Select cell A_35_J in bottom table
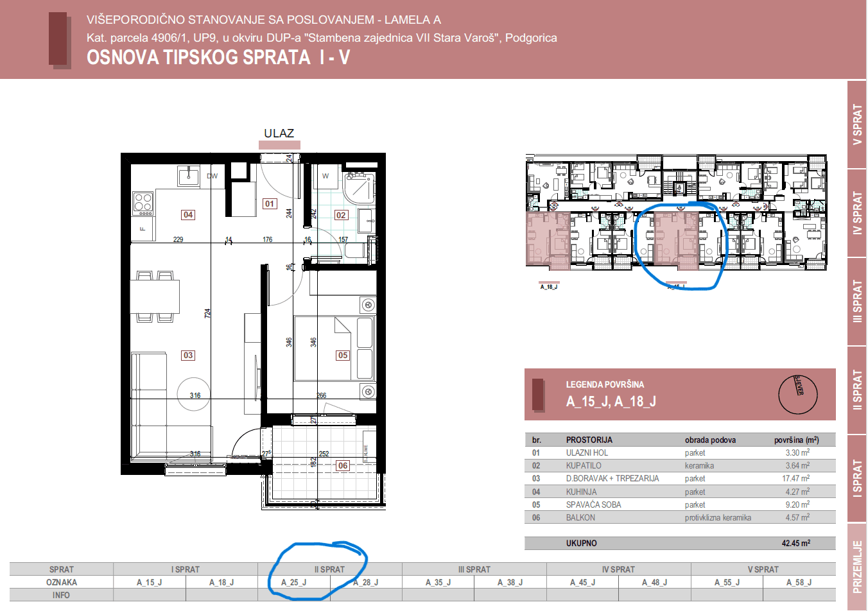 438,582
